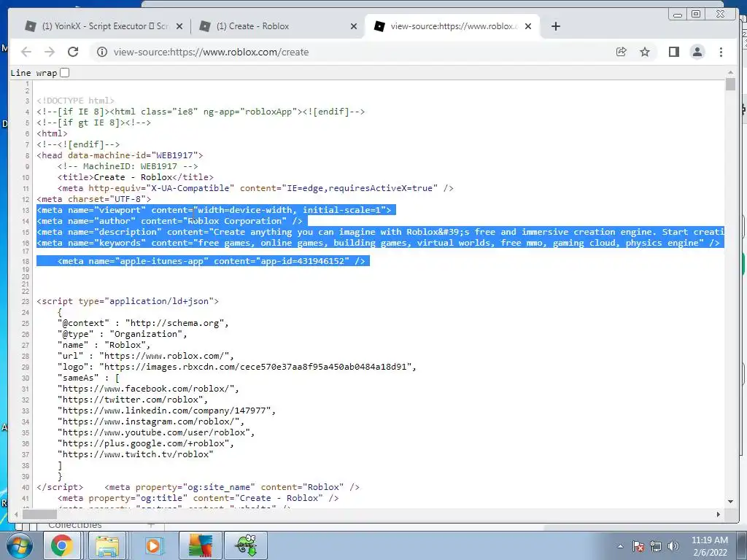Click the og:site_name meta property text
This screenshot has width=747, height=560.
tap(232, 487)
